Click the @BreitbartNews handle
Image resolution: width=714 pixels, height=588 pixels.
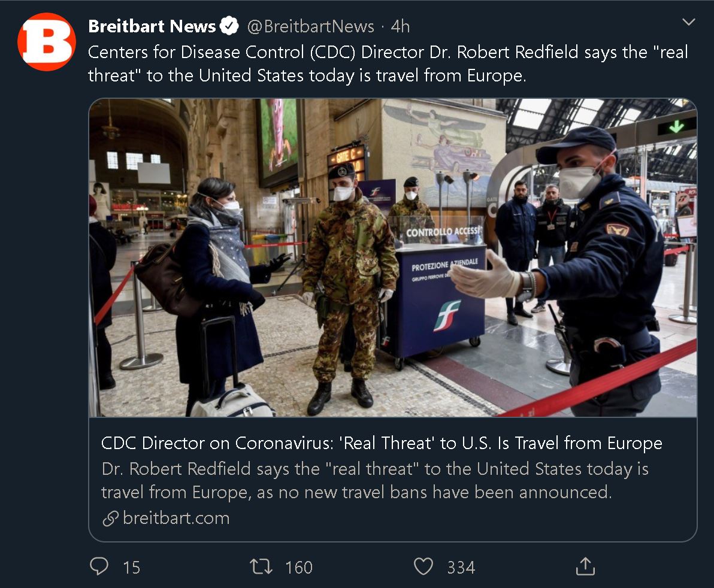click(310, 26)
